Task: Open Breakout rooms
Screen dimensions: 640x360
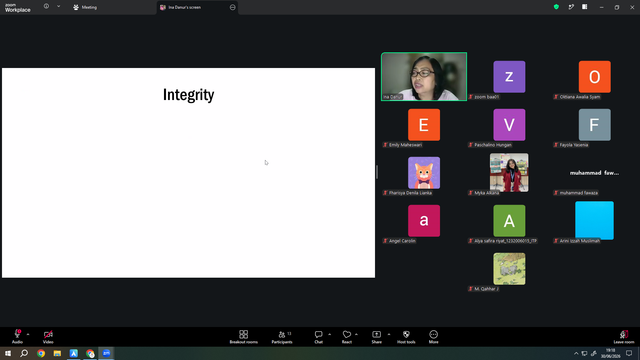Action: tap(243, 337)
